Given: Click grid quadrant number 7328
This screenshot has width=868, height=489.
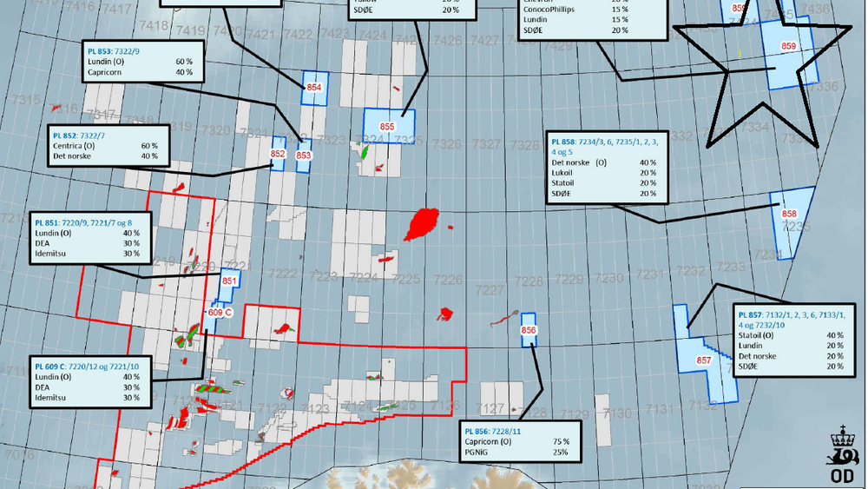Looking at the screenshot, I should (525, 145).
